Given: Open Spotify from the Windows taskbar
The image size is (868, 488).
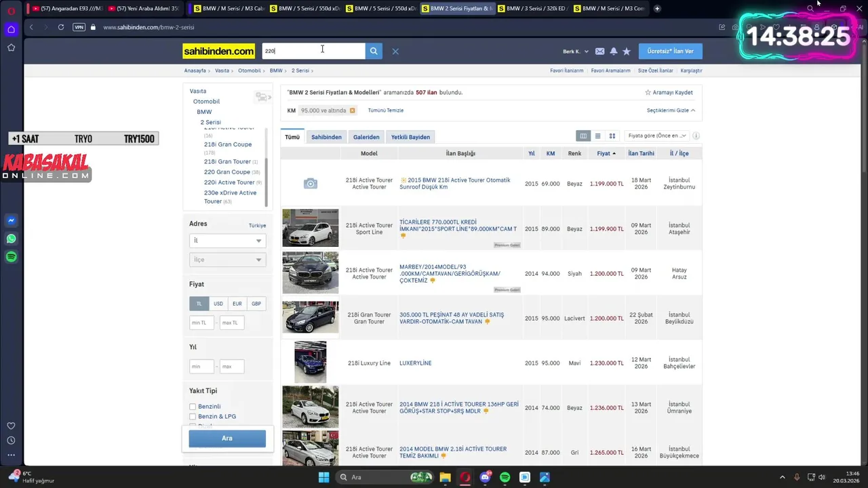Looking at the screenshot, I should pos(505,477).
